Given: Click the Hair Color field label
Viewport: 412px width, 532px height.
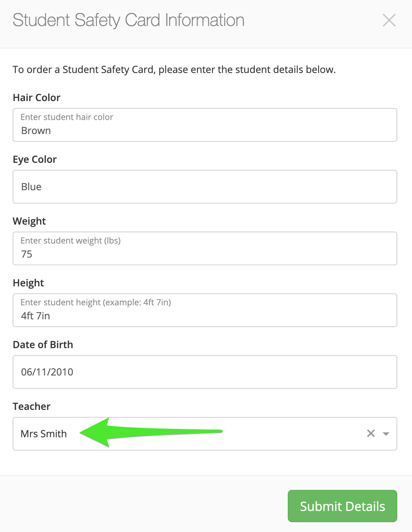Looking at the screenshot, I should tap(36, 98).
